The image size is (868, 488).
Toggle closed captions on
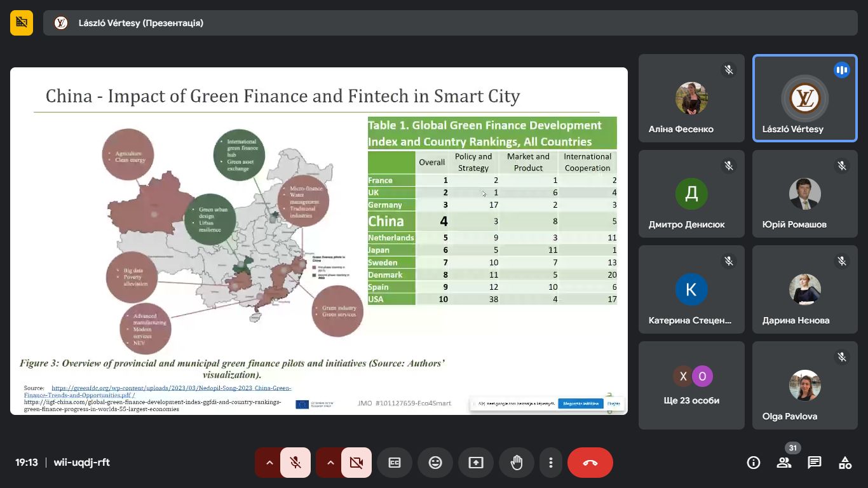tap(395, 463)
